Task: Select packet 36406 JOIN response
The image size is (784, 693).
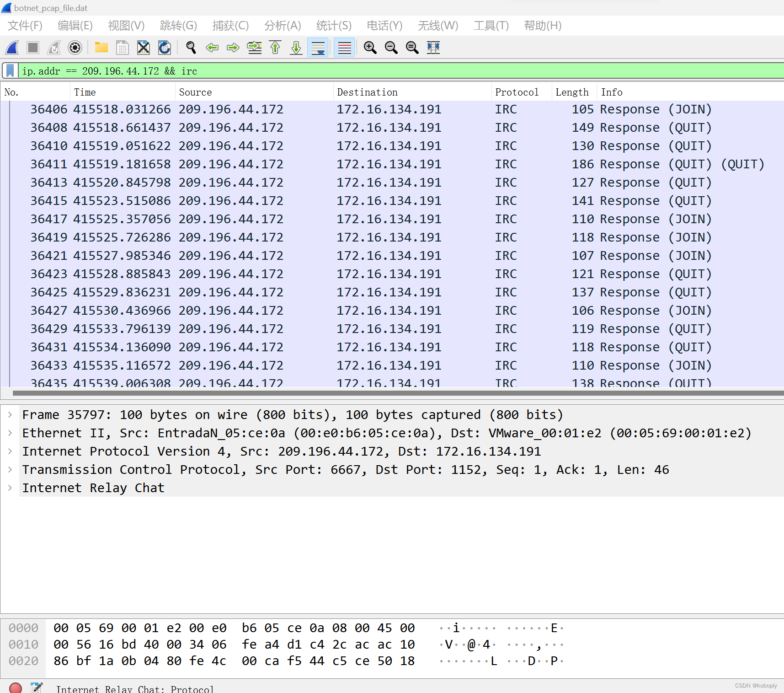Action: (x=392, y=109)
